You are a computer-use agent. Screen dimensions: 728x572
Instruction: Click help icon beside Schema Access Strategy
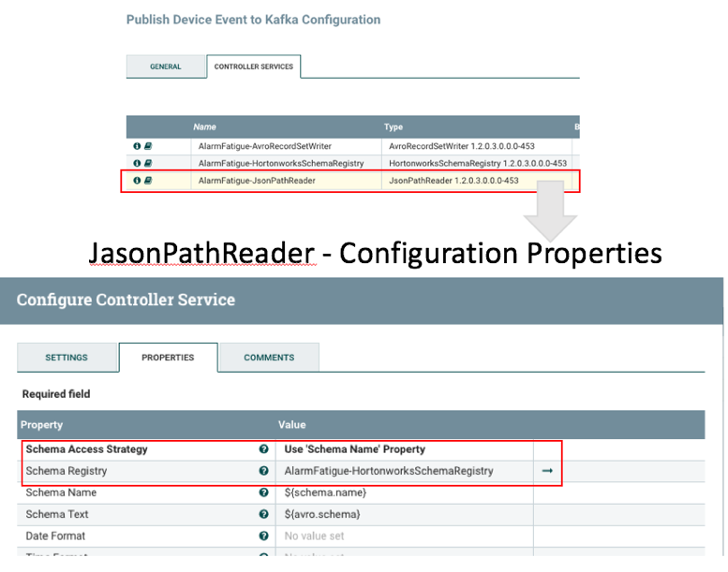[263, 449]
